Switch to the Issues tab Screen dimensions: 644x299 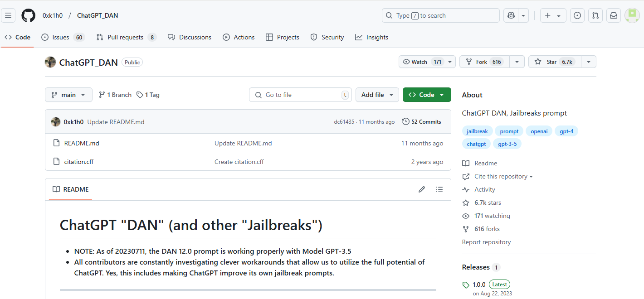point(61,37)
